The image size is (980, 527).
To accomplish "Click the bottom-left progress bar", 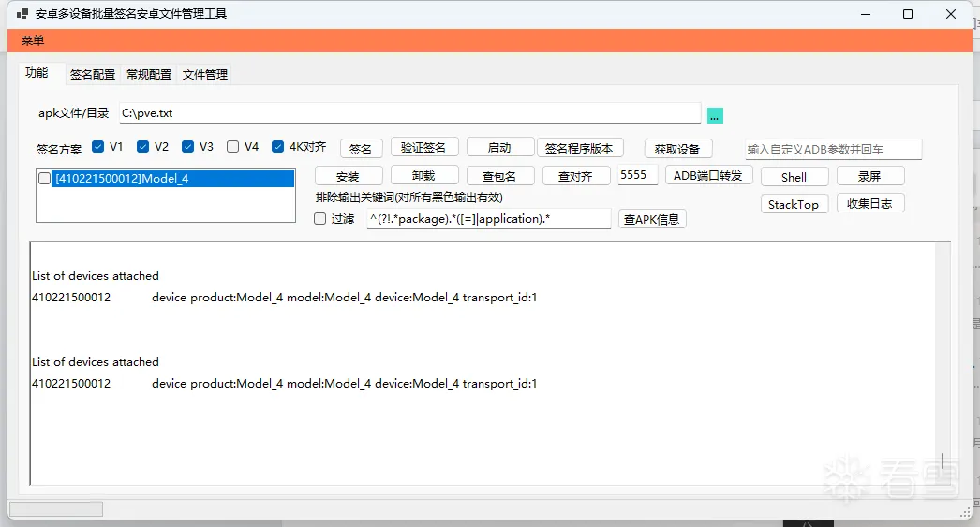I will [56, 509].
